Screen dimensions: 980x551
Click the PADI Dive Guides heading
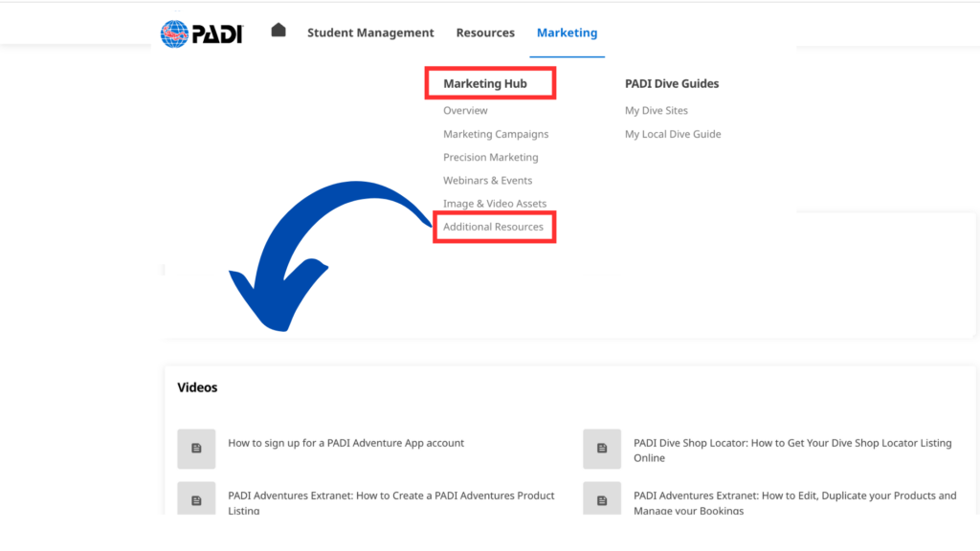click(x=672, y=84)
